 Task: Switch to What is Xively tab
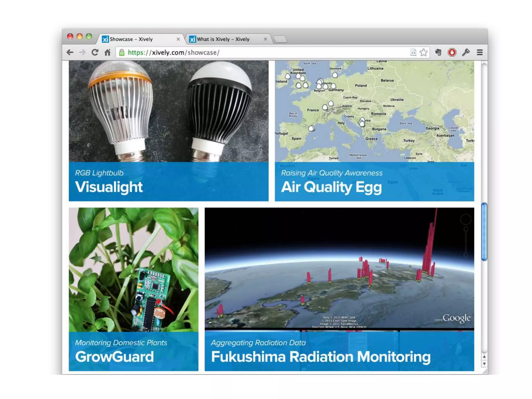[x=223, y=39]
